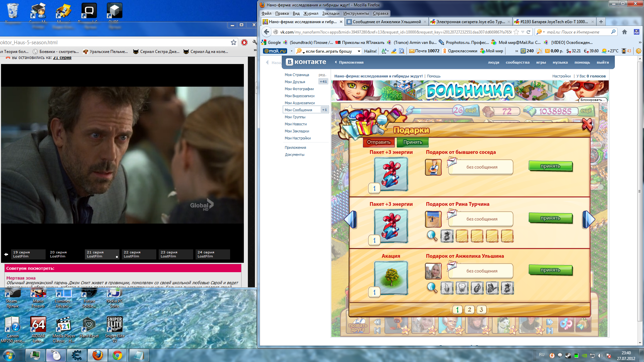
Task: Expand the Firefox bookmarks overflow chevron
Action: pyautogui.click(x=640, y=42)
